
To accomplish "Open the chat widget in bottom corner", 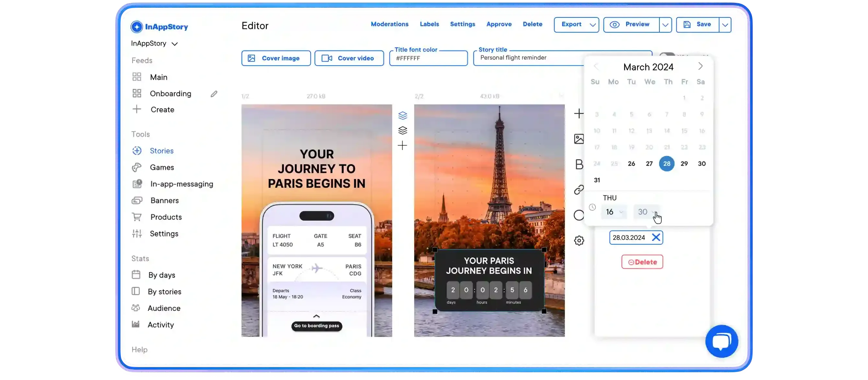I will pos(722,341).
